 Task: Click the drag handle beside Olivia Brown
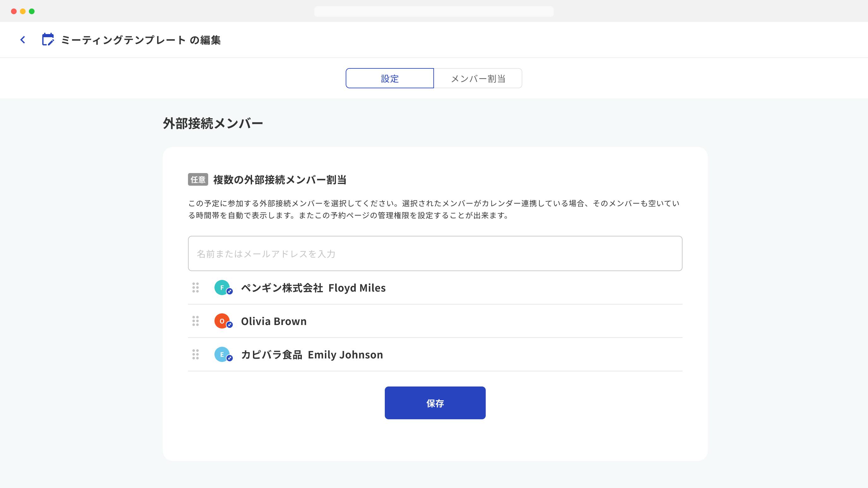click(x=196, y=321)
